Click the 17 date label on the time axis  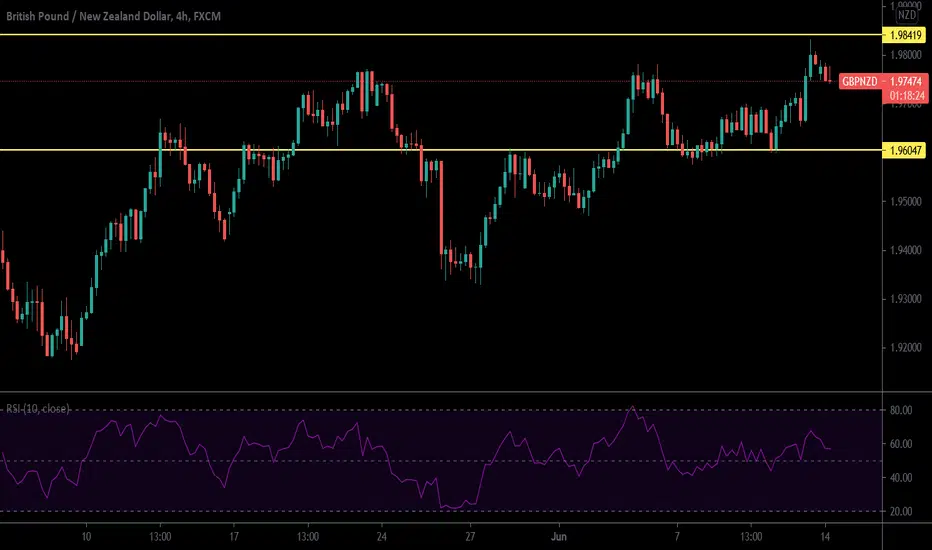coord(234,537)
